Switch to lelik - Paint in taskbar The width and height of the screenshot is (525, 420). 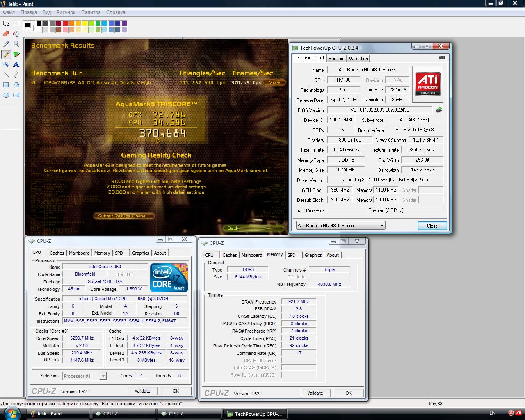click(58, 414)
